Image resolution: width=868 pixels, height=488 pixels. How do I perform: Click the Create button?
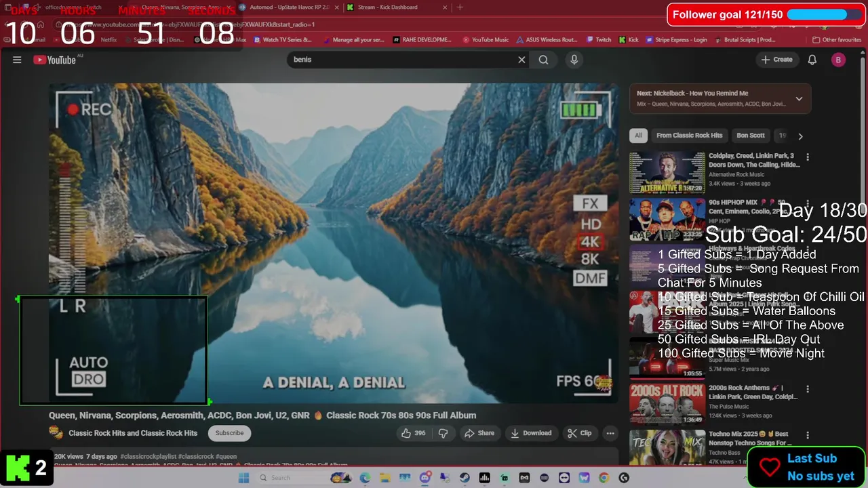pos(777,60)
